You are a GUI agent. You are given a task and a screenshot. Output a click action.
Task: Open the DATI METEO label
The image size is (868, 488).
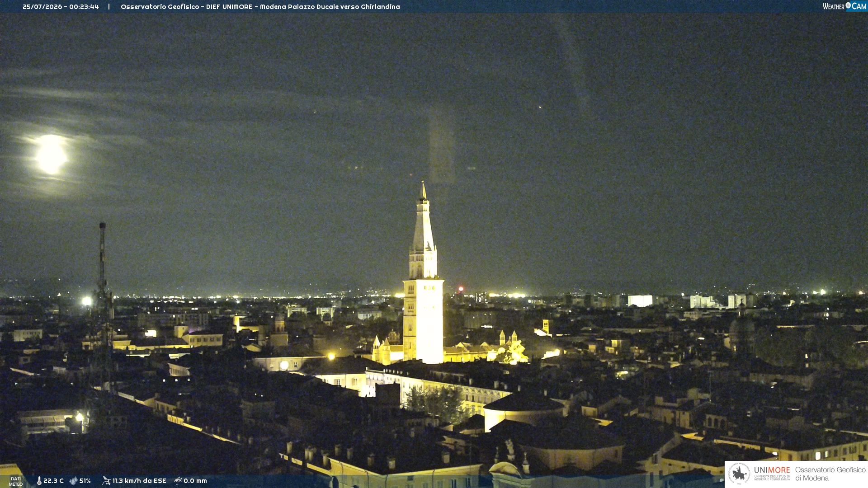16,481
